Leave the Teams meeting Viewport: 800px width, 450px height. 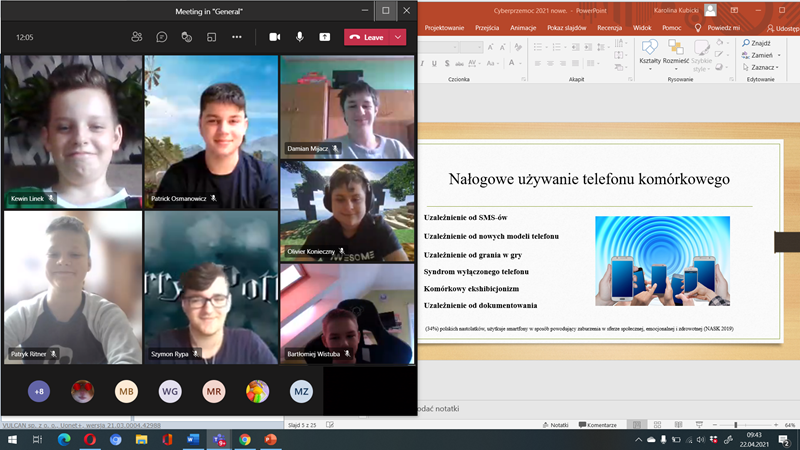tap(367, 37)
